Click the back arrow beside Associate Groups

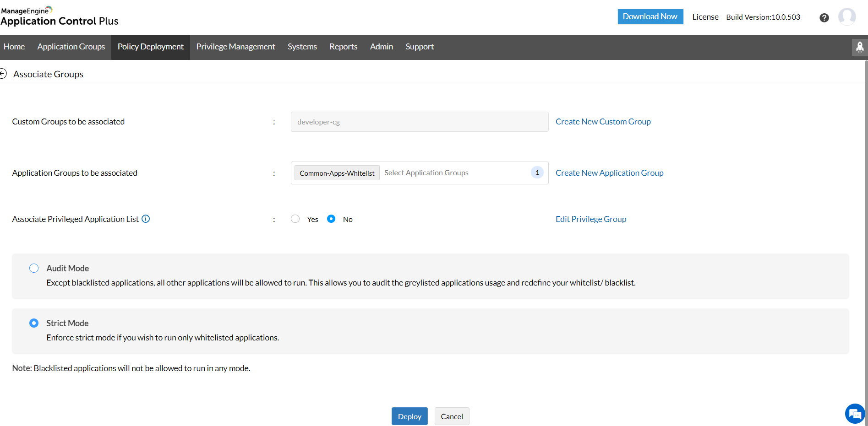tap(3, 74)
